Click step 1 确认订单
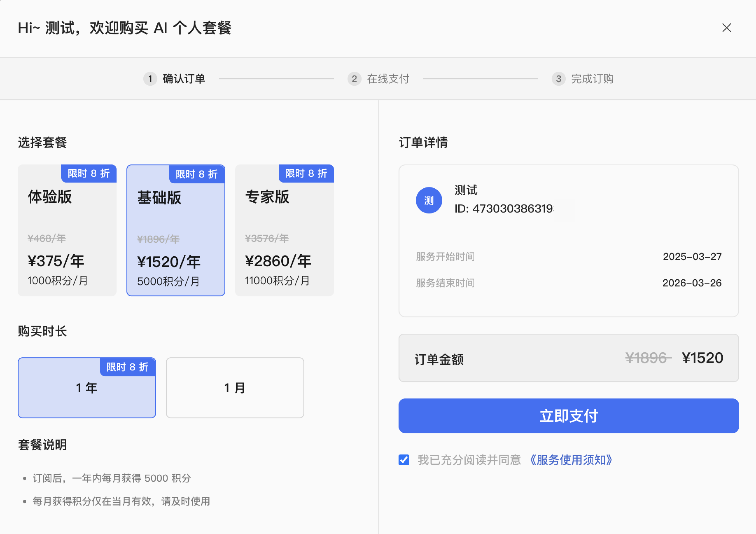This screenshot has height=534, width=756. pyautogui.click(x=174, y=79)
